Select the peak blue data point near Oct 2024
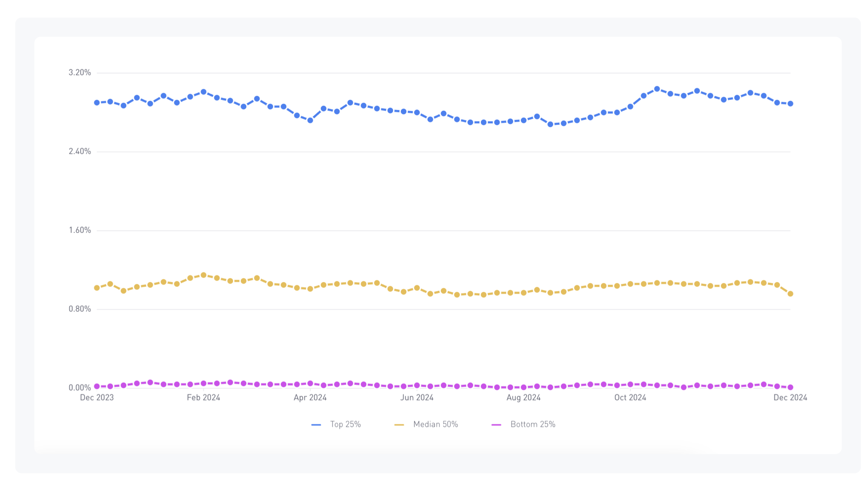Image resolution: width=868 pixels, height=482 pixels. tap(657, 89)
